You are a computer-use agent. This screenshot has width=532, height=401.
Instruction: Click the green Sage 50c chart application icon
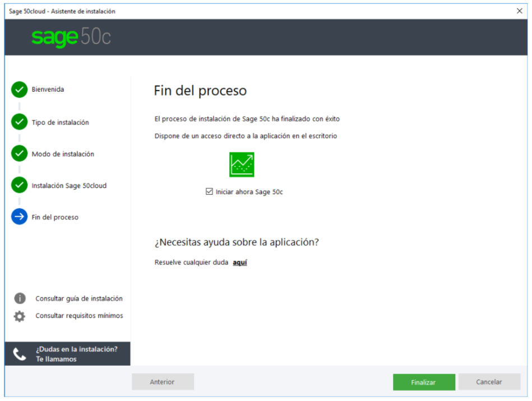(x=242, y=165)
